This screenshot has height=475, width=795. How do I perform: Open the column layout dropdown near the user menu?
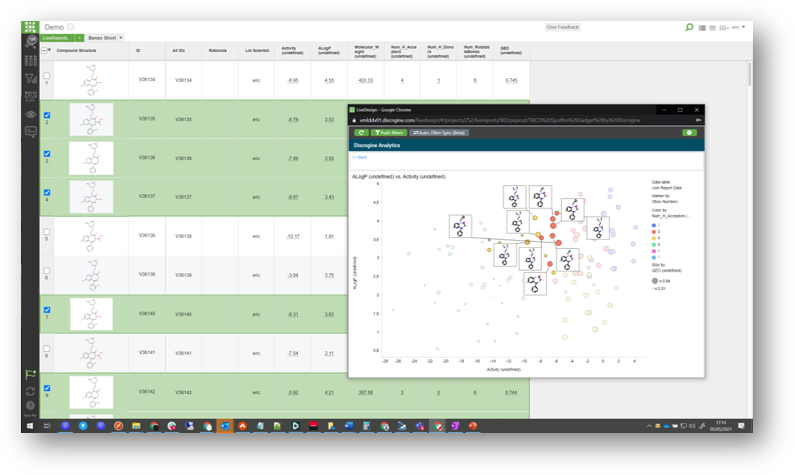[724, 28]
